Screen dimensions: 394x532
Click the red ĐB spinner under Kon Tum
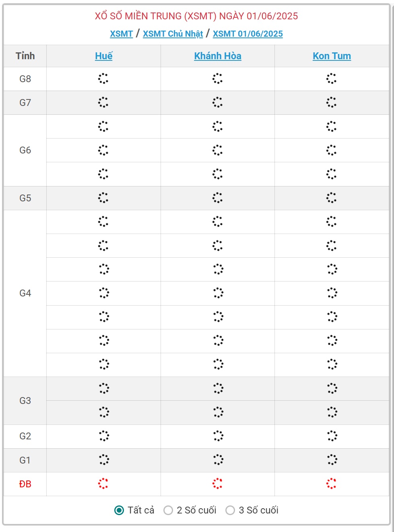coord(331,484)
